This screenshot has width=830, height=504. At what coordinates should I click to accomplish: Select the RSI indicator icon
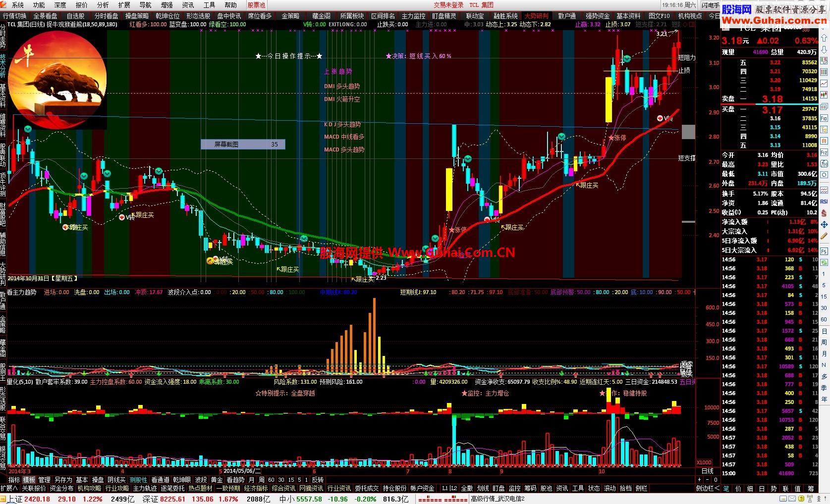pyautogui.click(x=824, y=201)
